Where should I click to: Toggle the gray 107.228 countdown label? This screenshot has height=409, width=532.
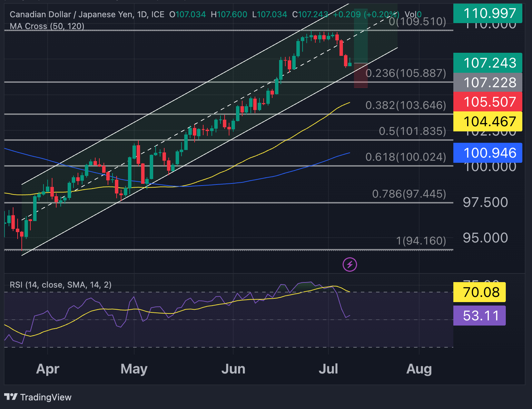point(487,82)
